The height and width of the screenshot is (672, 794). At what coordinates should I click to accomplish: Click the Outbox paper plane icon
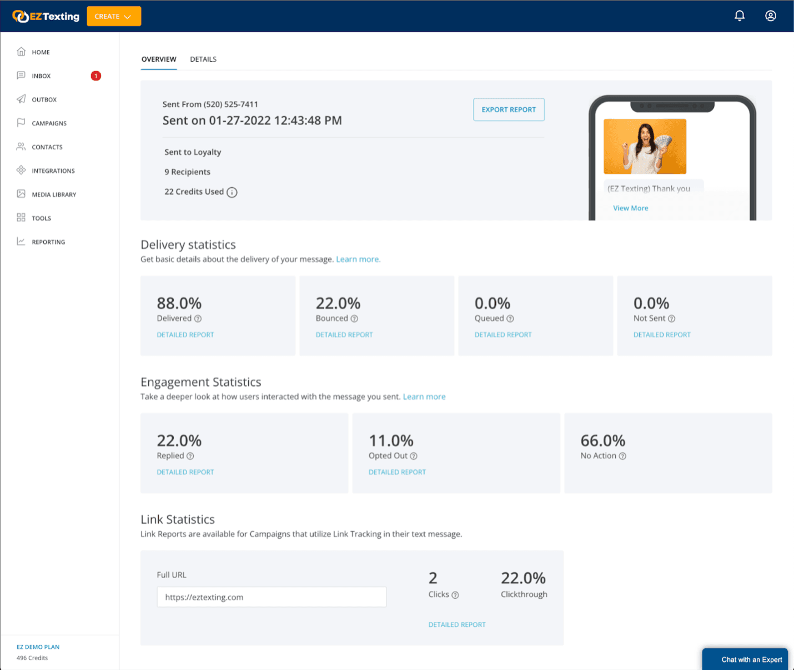coord(21,99)
